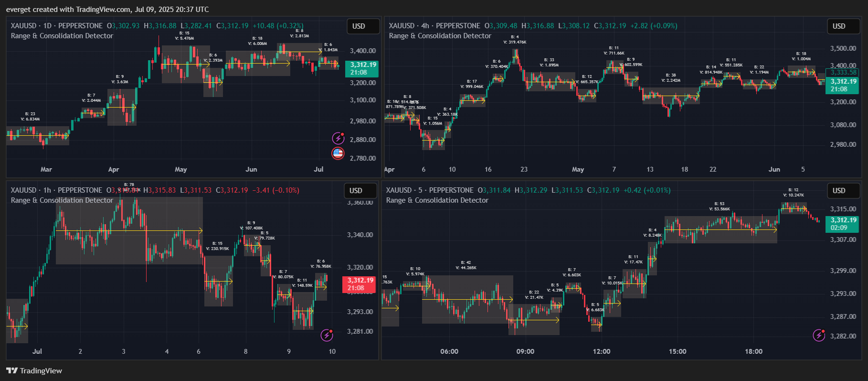Screen dimensions: 868x381
Task: Click the lightning flash icon on the 5-minute chart
Action: pos(819,335)
